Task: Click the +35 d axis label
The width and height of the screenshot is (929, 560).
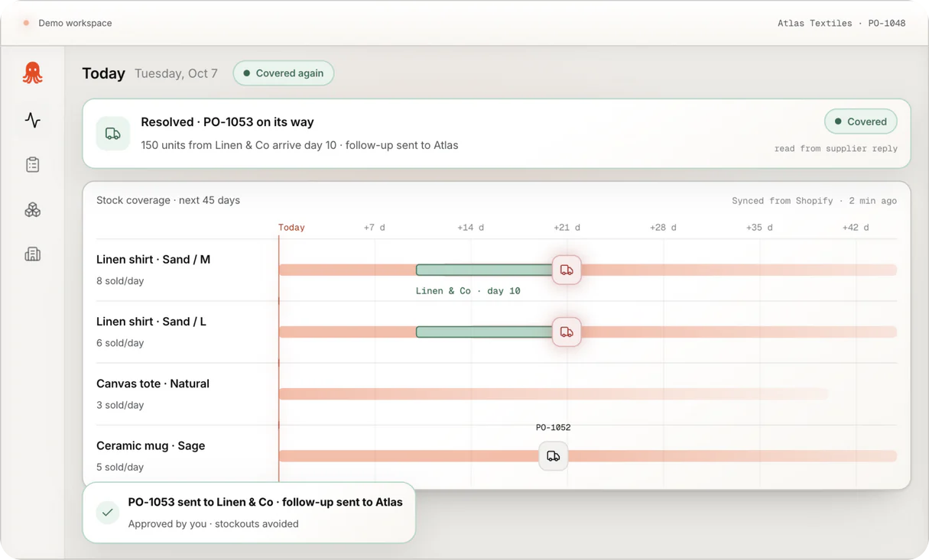Action: coord(759,228)
